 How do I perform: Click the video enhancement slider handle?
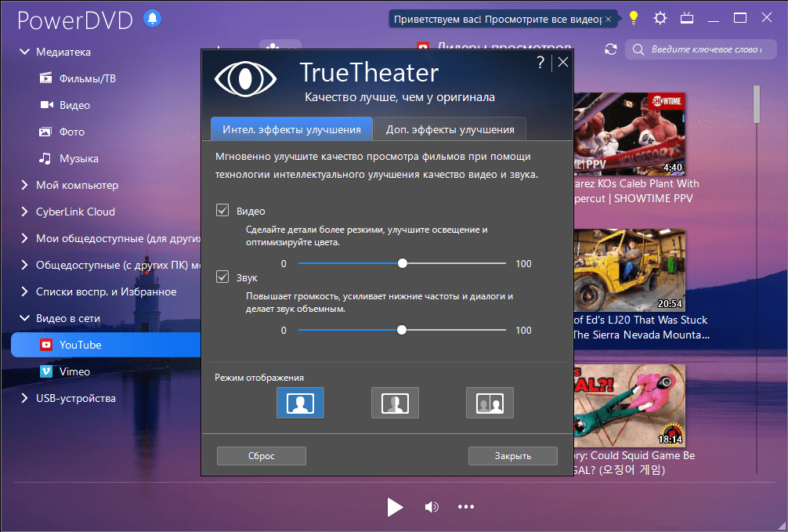coord(402,264)
